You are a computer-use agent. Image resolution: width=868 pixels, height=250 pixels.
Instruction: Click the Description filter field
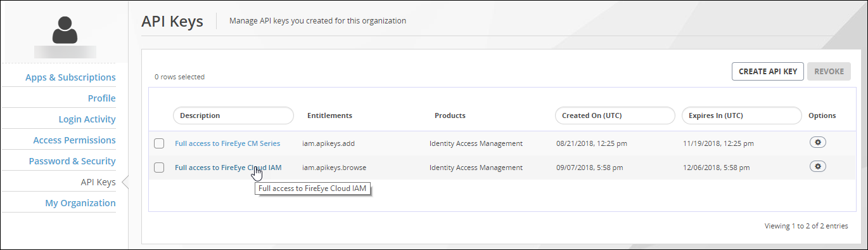(233, 115)
